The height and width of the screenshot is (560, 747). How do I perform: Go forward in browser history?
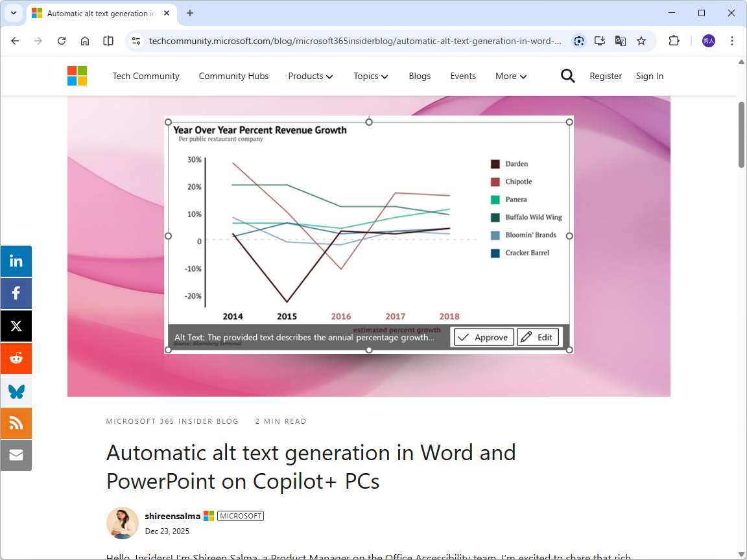pyautogui.click(x=38, y=41)
